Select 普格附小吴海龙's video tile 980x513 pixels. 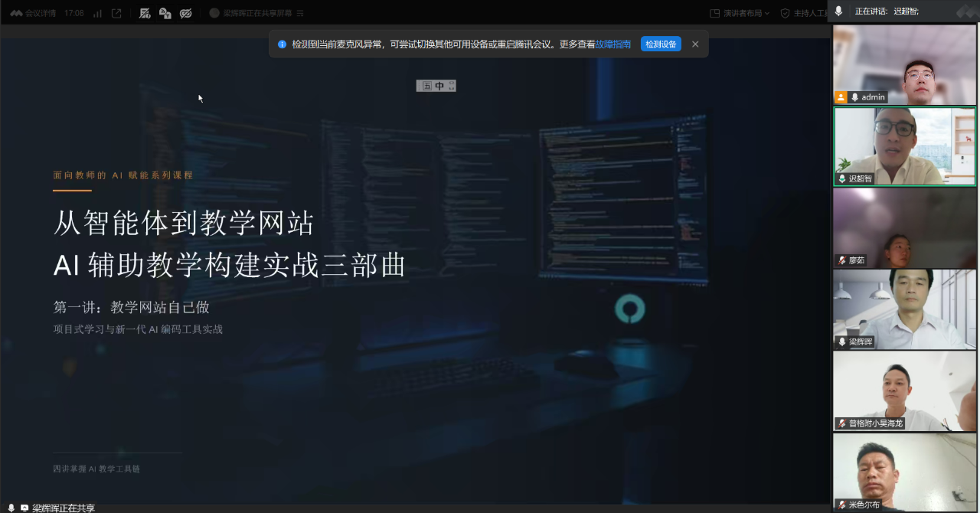(904, 391)
